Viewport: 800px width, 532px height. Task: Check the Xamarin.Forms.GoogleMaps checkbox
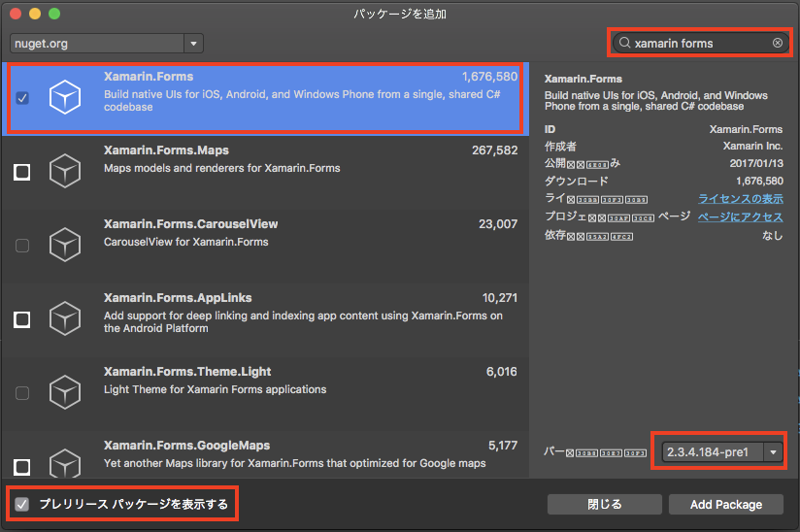[22, 467]
